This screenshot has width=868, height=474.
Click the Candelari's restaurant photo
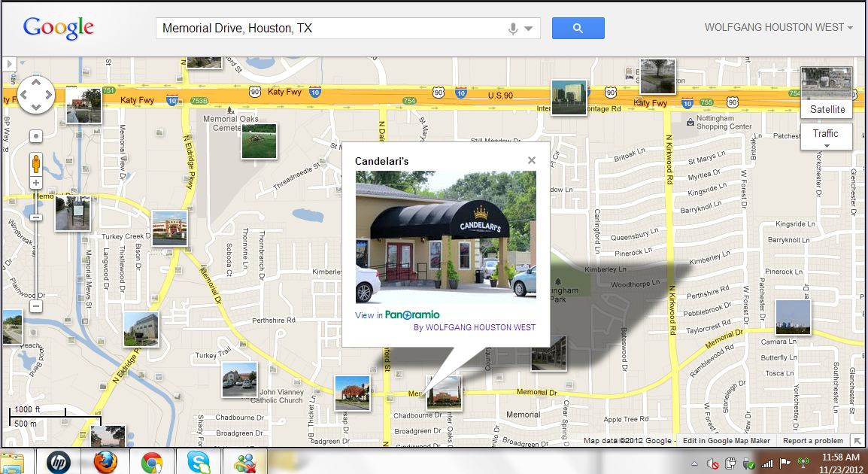(445, 237)
